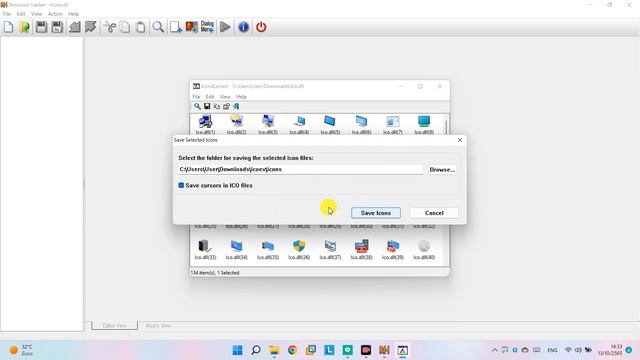Image resolution: width=640 pixels, height=360 pixels.
Task: Click the red power Exit icon
Action: point(261,27)
